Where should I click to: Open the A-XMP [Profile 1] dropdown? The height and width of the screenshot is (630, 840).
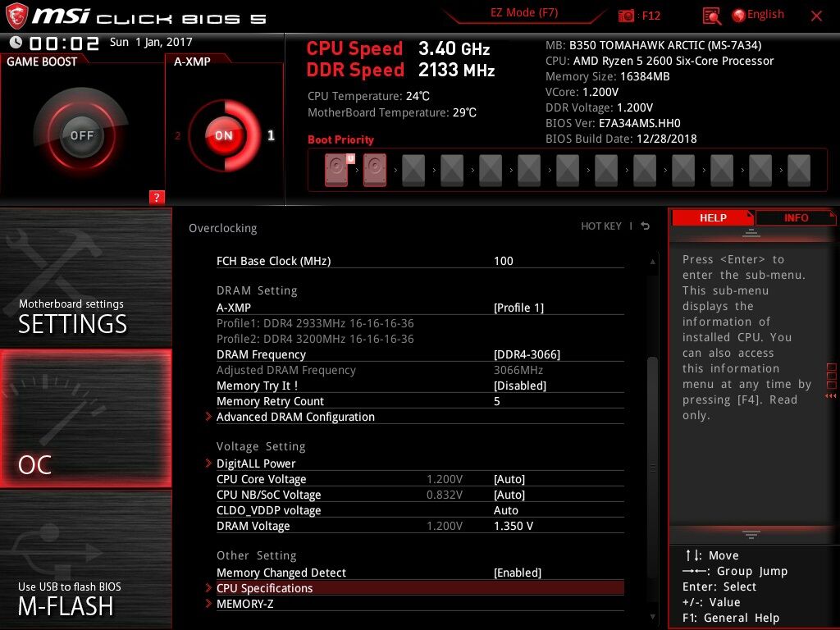(x=518, y=308)
